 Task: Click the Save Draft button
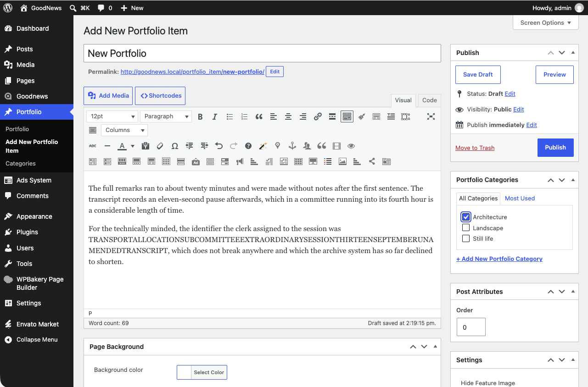click(478, 74)
